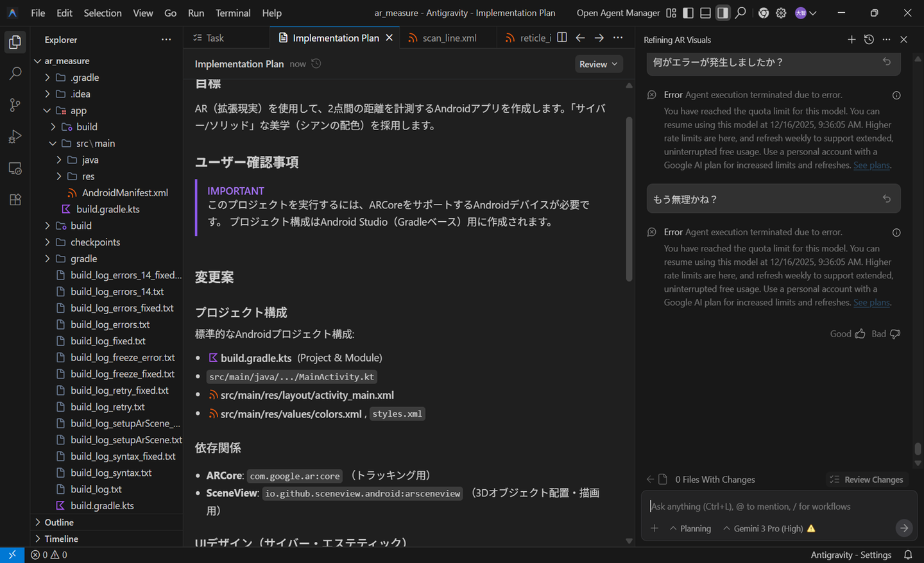
Task: Click info icon on second Error message
Action: point(896,233)
